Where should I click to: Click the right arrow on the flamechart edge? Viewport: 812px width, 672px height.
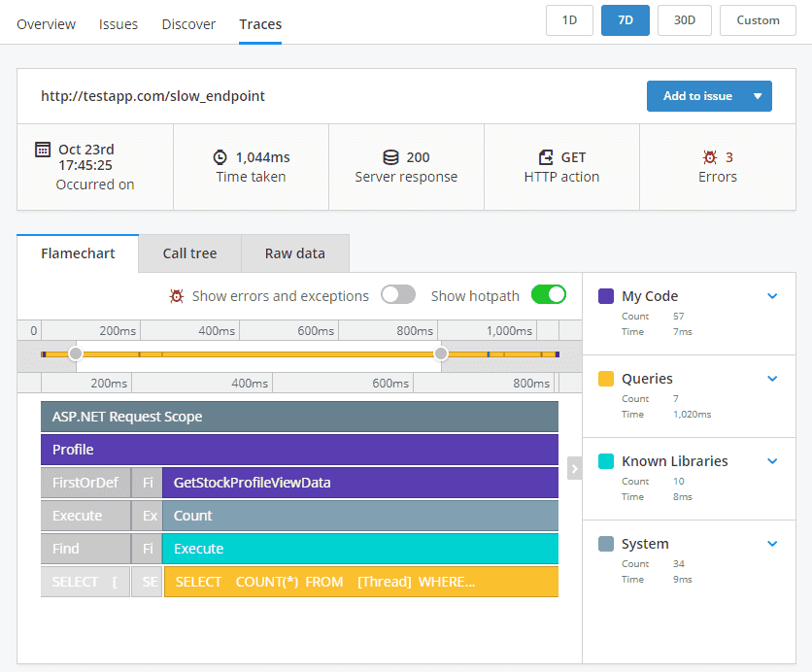pyautogui.click(x=573, y=468)
